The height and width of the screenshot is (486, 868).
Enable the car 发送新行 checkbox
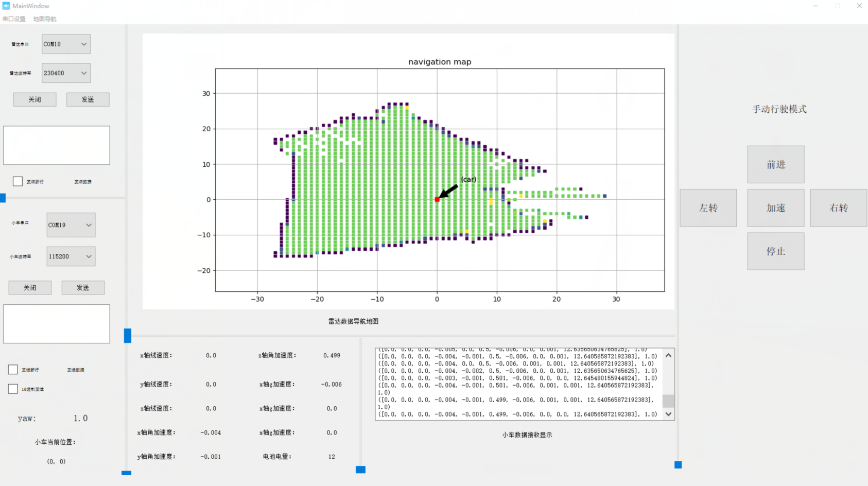pos(12,369)
